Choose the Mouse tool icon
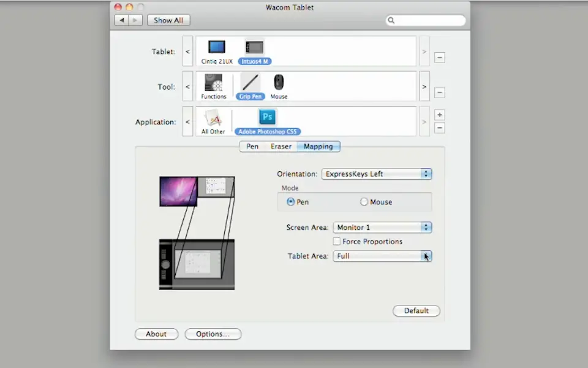 click(279, 82)
